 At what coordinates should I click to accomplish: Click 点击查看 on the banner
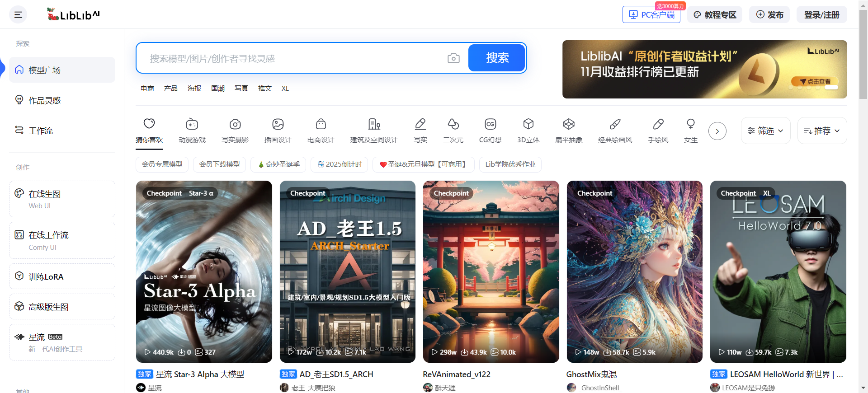coord(815,82)
